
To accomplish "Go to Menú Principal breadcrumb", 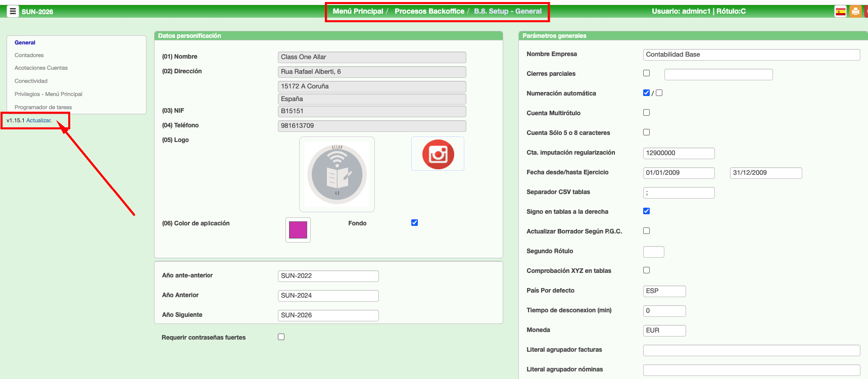I will click(x=358, y=11).
